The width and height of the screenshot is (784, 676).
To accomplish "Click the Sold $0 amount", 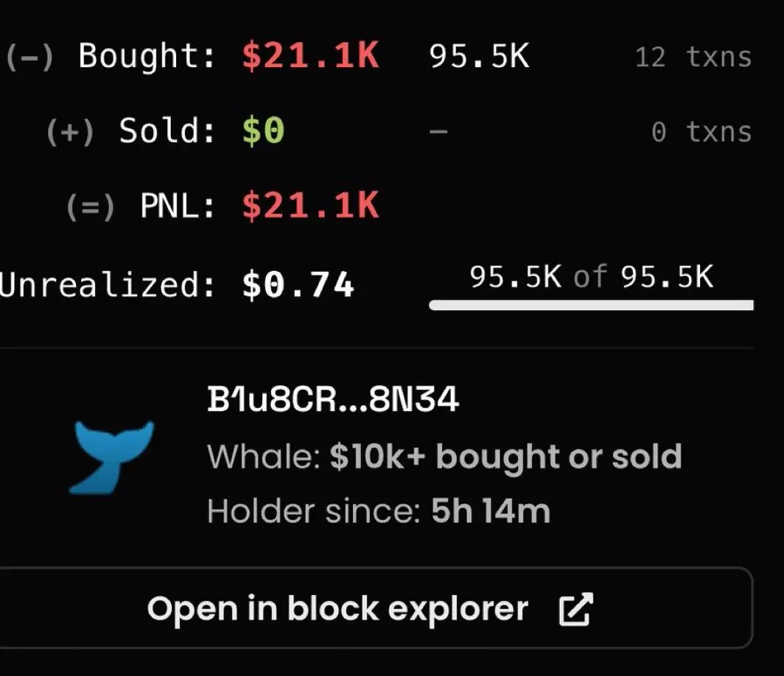I will point(263,132).
